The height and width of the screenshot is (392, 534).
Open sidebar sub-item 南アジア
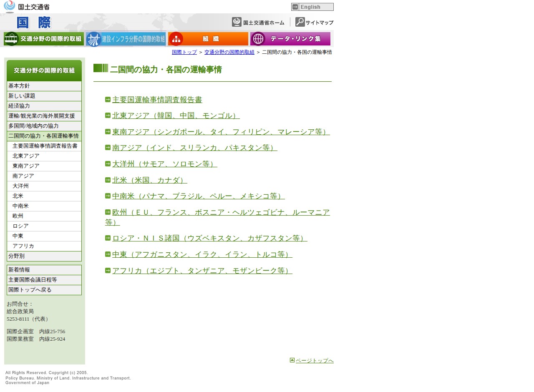(x=44, y=176)
